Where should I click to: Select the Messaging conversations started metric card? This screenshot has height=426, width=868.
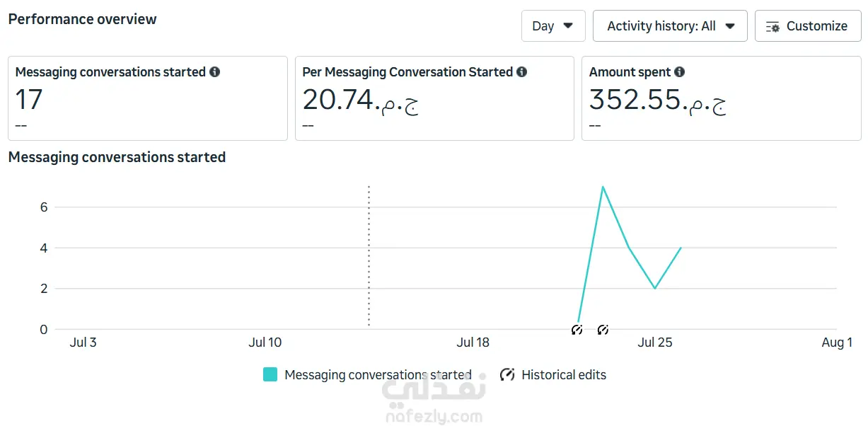(148, 98)
